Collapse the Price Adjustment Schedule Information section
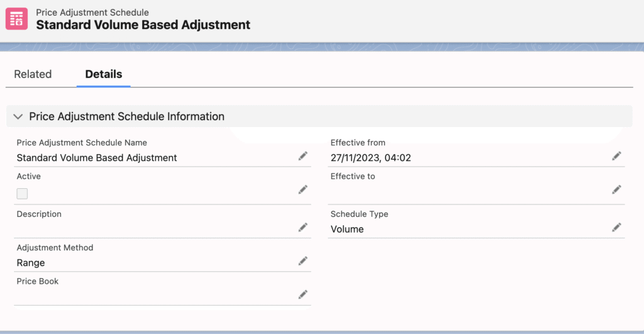Screen dimensions: 644x334 tap(18, 117)
